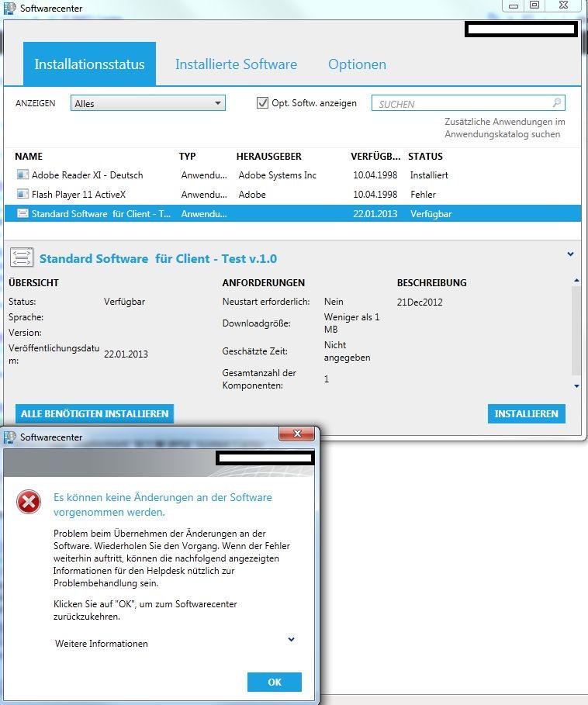Click the Verfügbar status in the selected row
Screen dimensions: 588x705
[431, 213]
